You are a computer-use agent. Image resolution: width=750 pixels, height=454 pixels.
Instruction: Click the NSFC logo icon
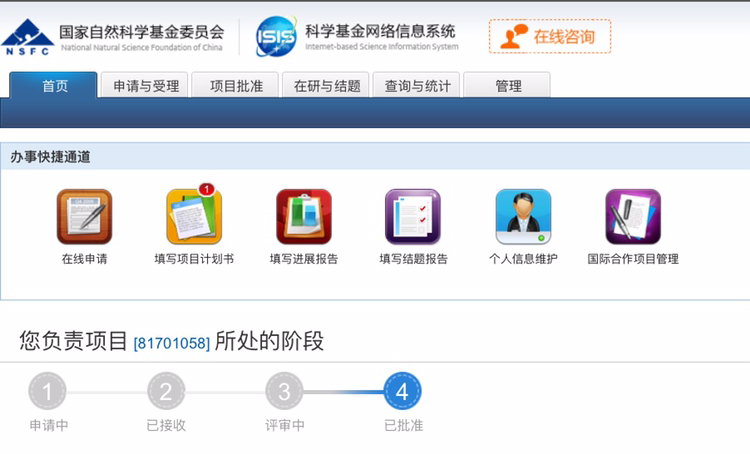(x=27, y=37)
